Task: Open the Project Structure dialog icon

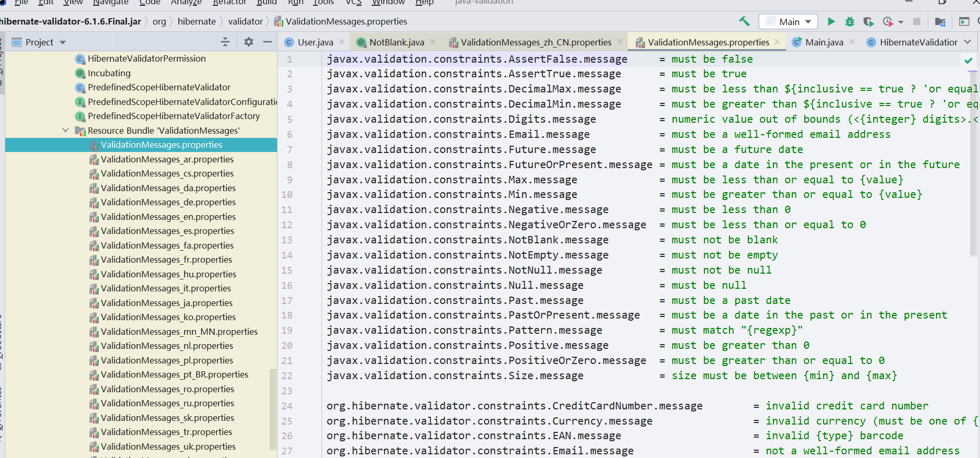Action: point(940,21)
